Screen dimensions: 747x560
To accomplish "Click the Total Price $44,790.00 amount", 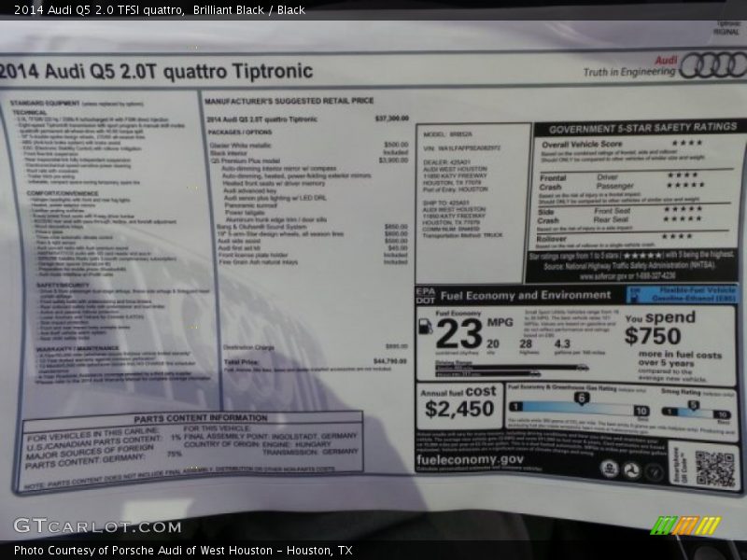I will [390, 361].
